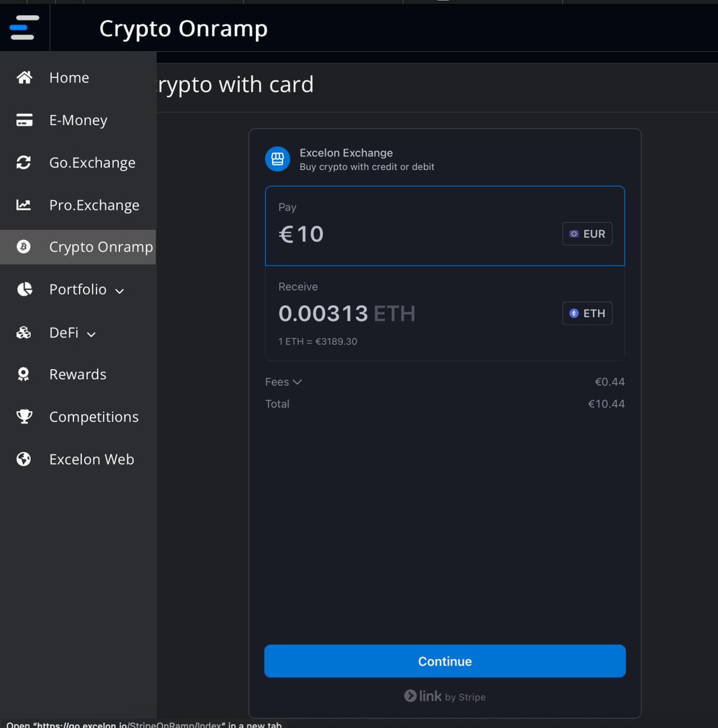718x728 pixels.
Task: Click the Pro.Exchange chart icon
Action: [24, 205]
